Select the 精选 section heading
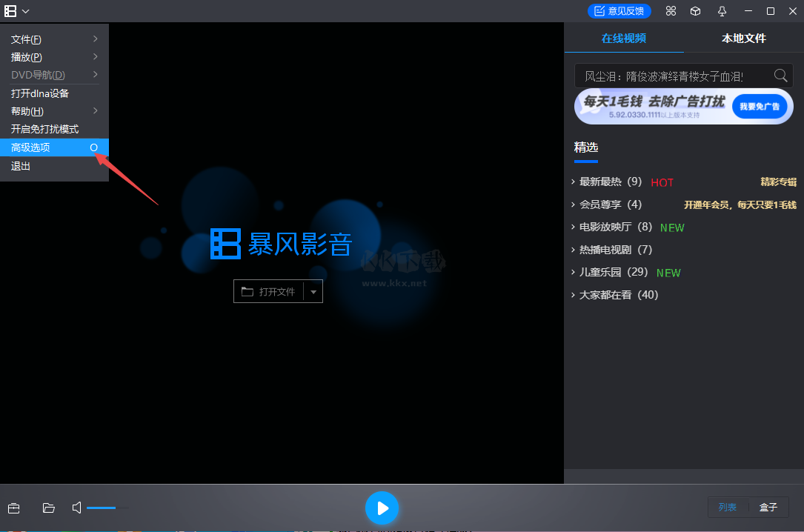Viewport: 804px width, 532px height. tap(586, 147)
